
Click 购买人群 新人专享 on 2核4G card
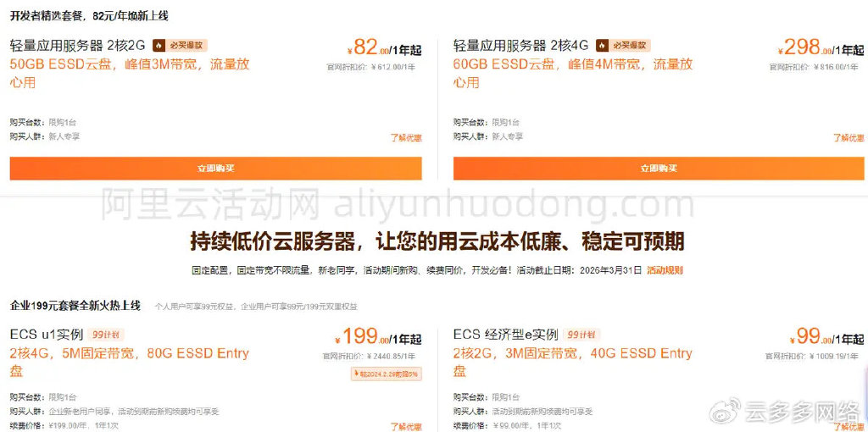(488, 136)
